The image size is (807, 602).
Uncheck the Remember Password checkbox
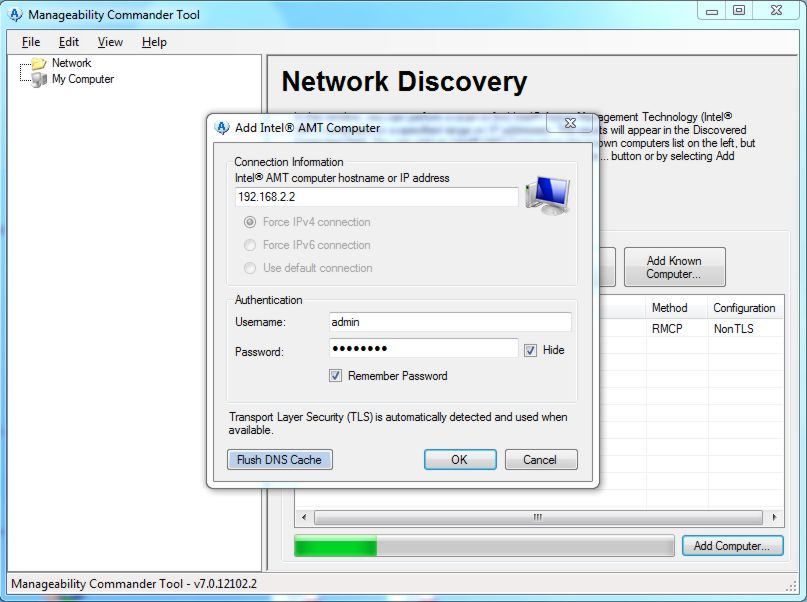click(x=335, y=376)
